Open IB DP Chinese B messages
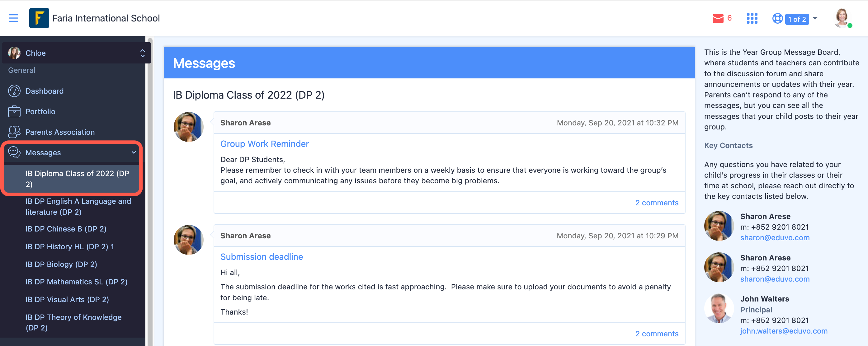 (x=66, y=229)
